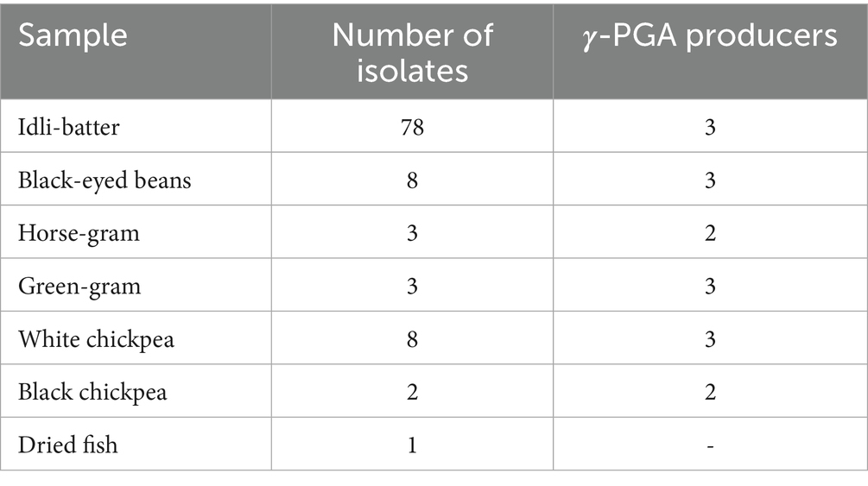Select the isolate count for White chickpea
The image size is (868, 486).
(412, 338)
